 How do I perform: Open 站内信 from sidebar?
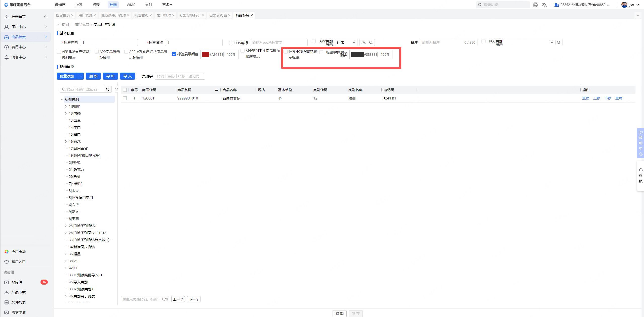coord(17,282)
